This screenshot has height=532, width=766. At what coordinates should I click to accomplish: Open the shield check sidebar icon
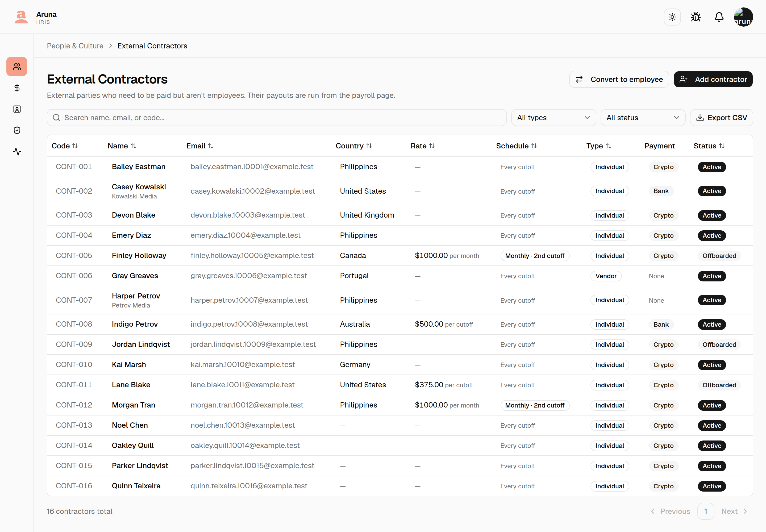[17, 130]
